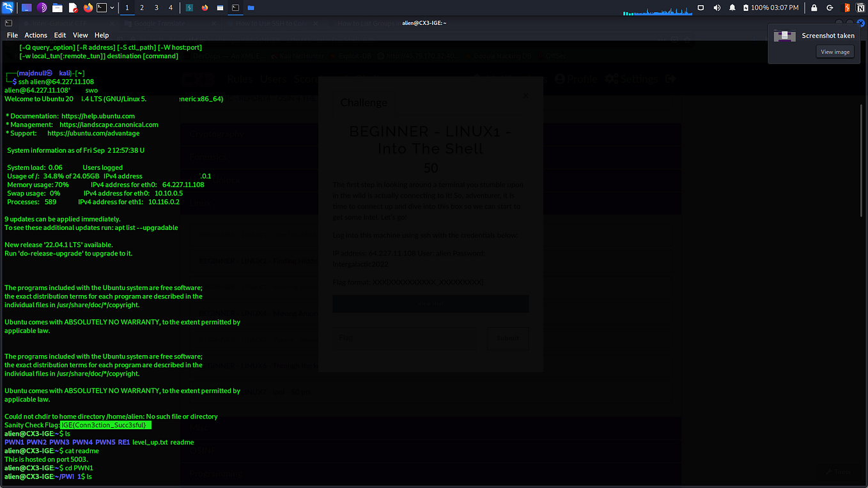Click inside the Flag input field
The image size is (868, 488).
tap(404, 337)
